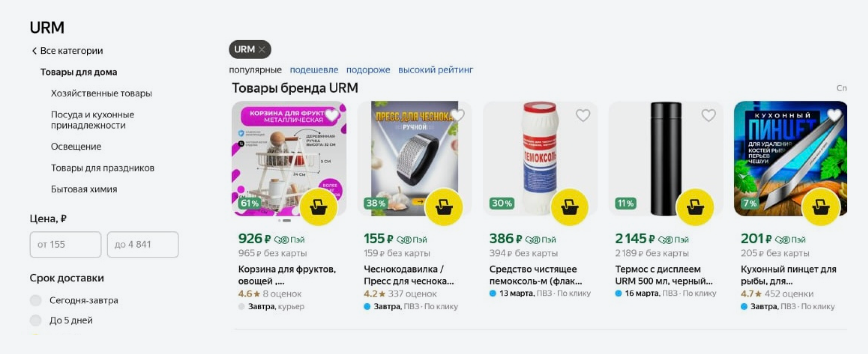Viewport: 868px width, 354px height.
Task: Remove the URM filter chip
Action: click(x=262, y=49)
